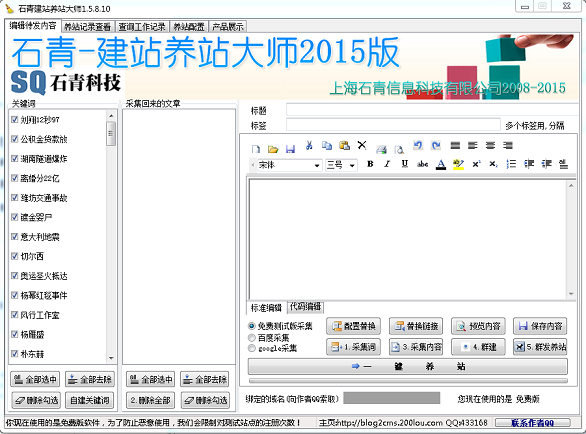Click the copy icon in editor toolbar
The image size is (586, 434).
pos(327,145)
